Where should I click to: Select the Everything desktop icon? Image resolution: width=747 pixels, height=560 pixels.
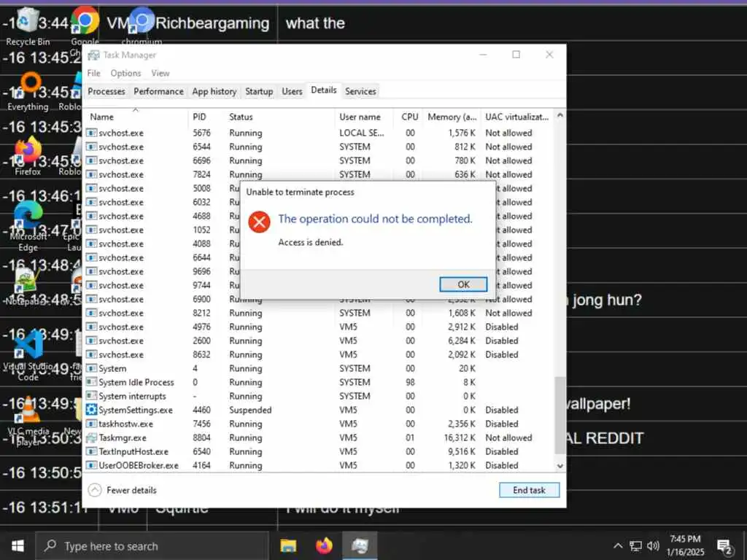[x=28, y=93]
